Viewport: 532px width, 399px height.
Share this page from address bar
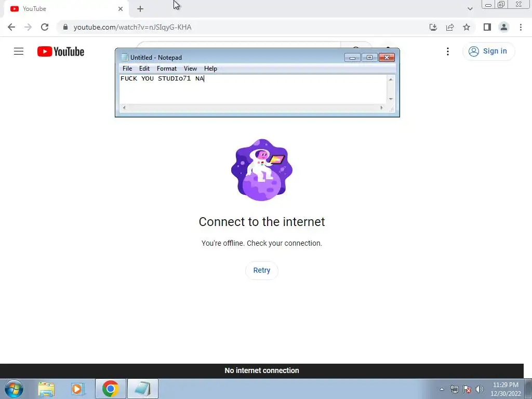[450, 27]
